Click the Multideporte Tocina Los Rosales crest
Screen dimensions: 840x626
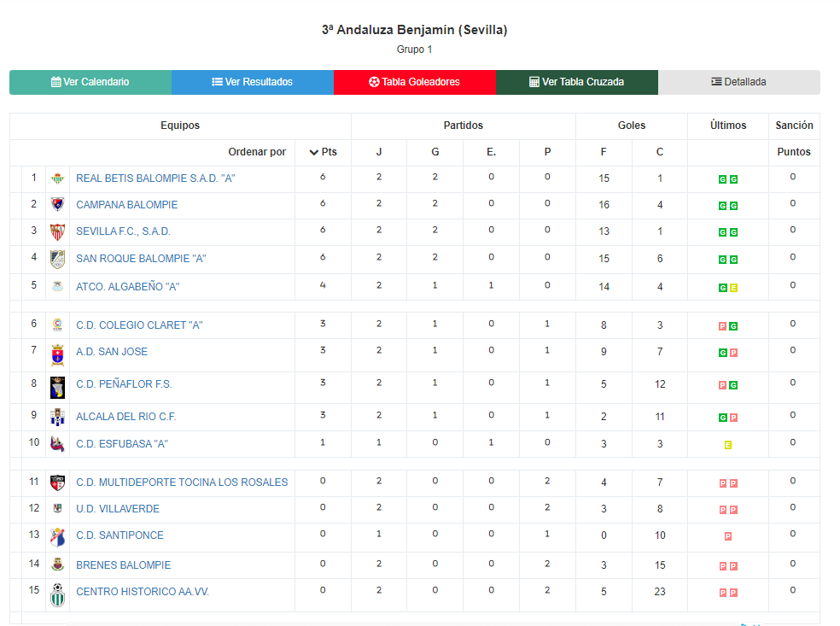pos(57,483)
